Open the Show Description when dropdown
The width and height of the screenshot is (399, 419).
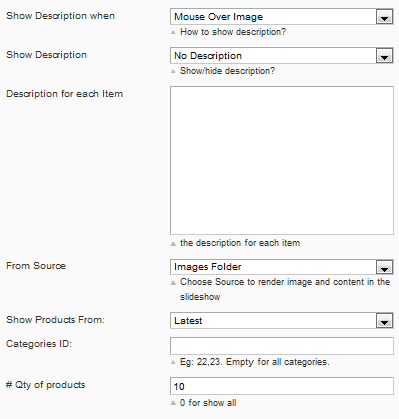tap(282, 17)
